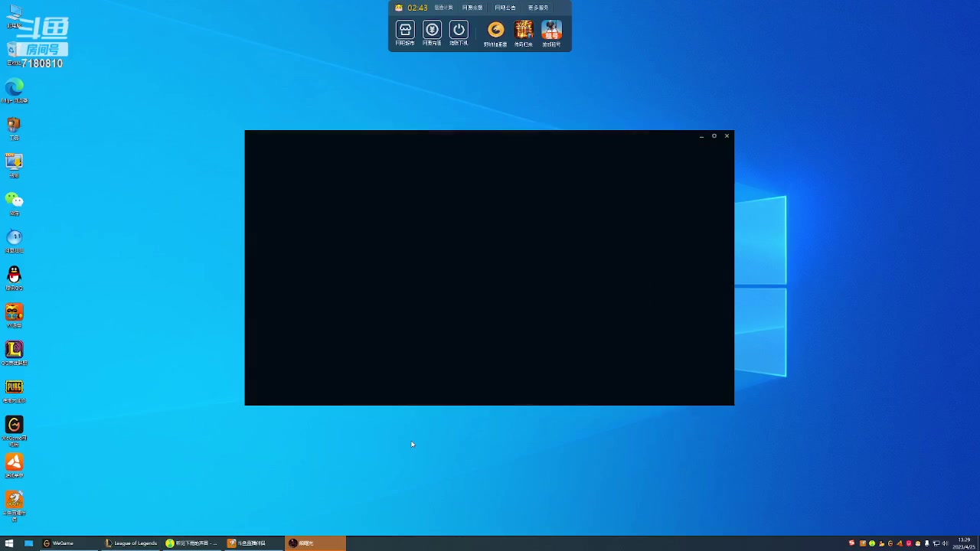Image resolution: width=980 pixels, height=551 pixels.
Task: Open the volume speaker tray icon
Action: (945, 543)
